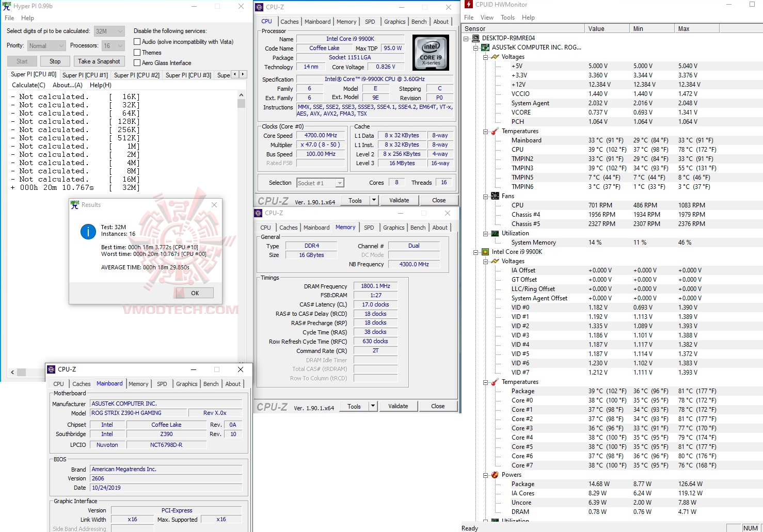Image resolution: width=763 pixels, height=532 pixels.
Task: Open Tools dropdown arrow in CPU-Z CPU window
Action: click(374, 200)
